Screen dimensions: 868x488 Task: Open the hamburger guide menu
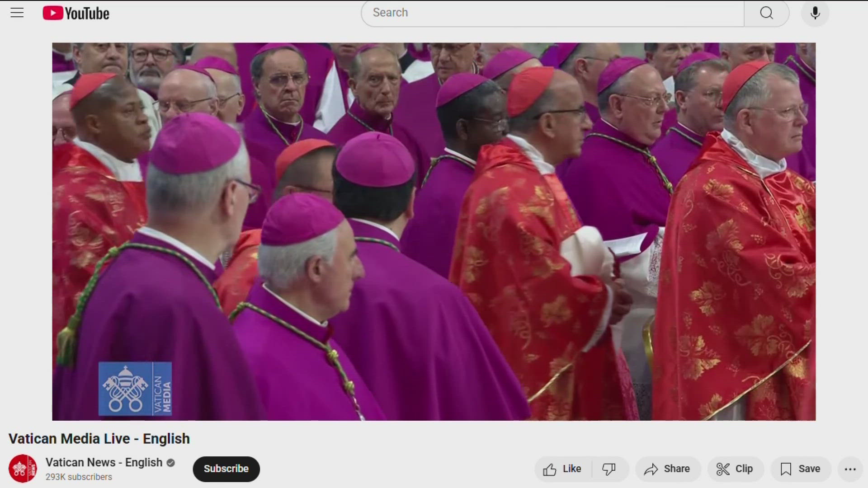[x=17, y=13]
